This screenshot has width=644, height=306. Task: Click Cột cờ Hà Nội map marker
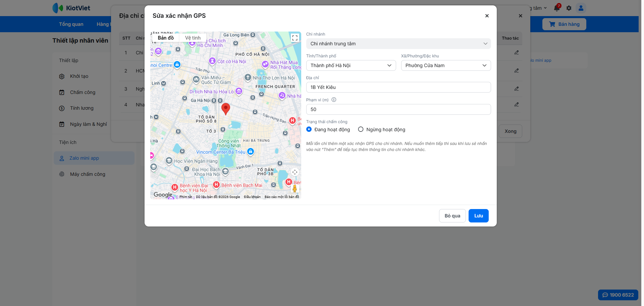212,61
